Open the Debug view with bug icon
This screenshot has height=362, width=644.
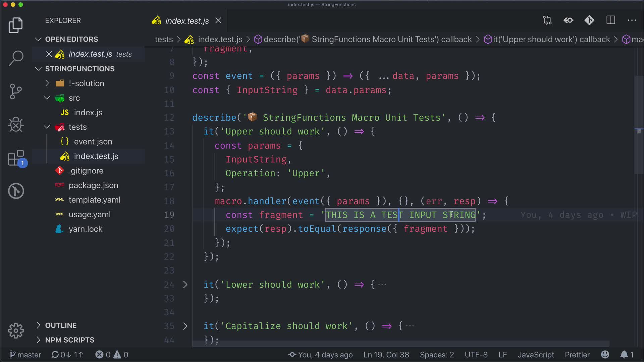(16, 125)
